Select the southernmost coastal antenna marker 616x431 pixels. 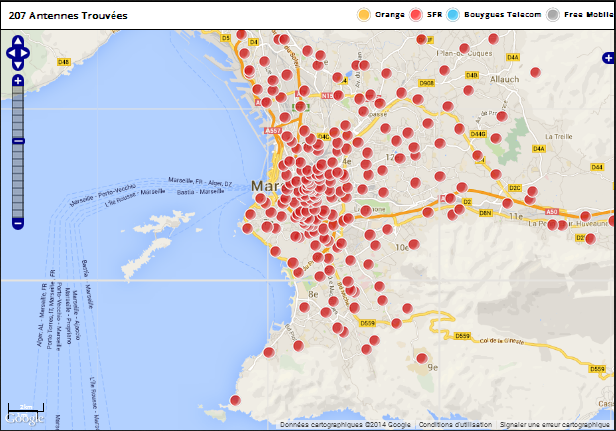click(235, 401)
